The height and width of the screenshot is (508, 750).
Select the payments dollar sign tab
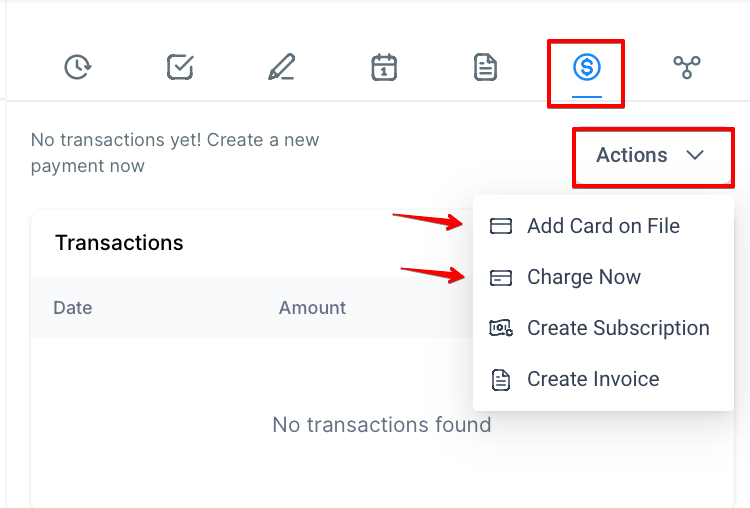(x=586, y=67)
